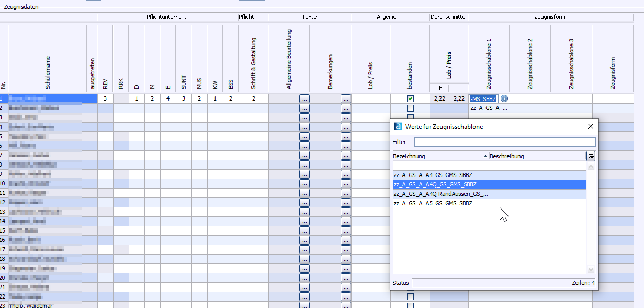The width and height of the screenshot is (644, 308).
Task: Click into the Filter text field
Action: 504,142
